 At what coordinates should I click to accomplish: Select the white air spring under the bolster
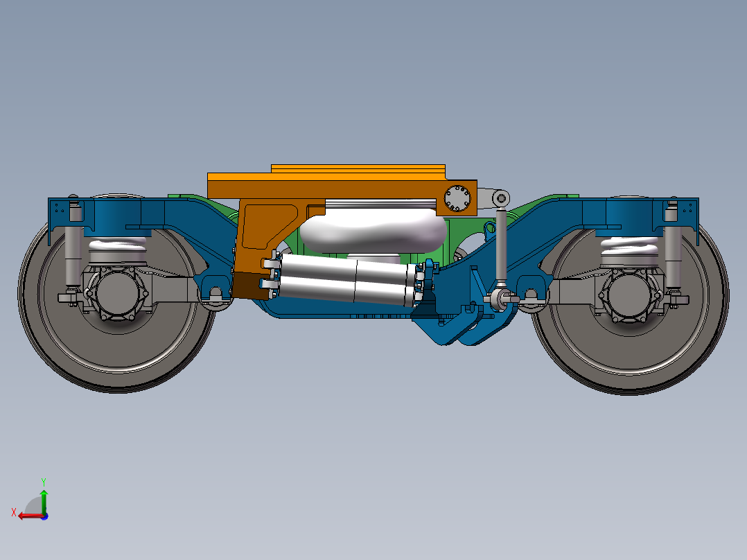pos(374,233)
